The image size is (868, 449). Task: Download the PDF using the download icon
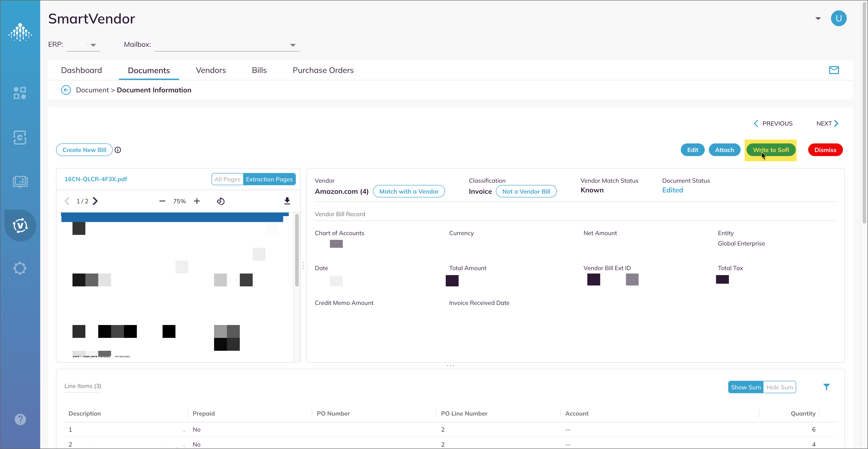tap(287, 201)
